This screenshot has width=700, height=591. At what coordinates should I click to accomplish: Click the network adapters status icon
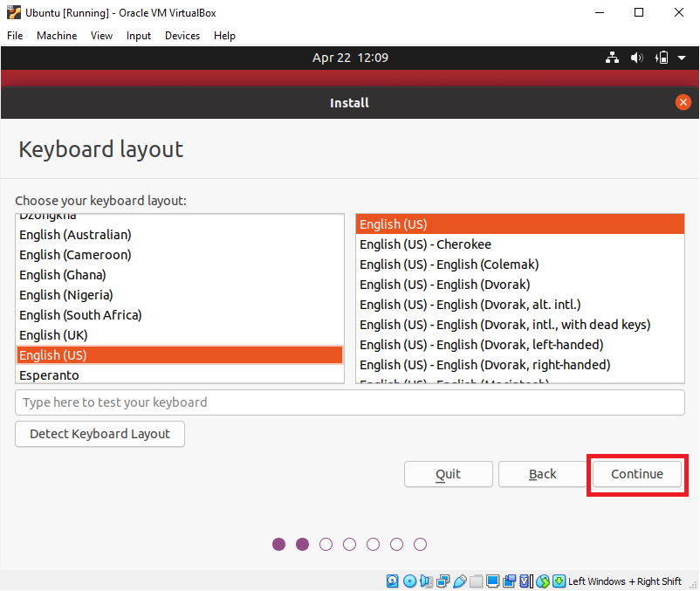click(443, 581)
